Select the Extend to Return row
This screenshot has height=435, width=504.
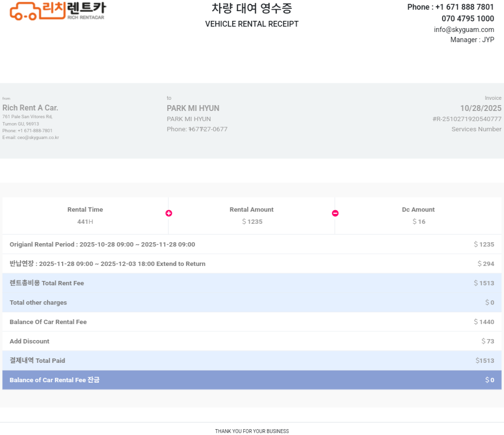click(x=252, y=264)
